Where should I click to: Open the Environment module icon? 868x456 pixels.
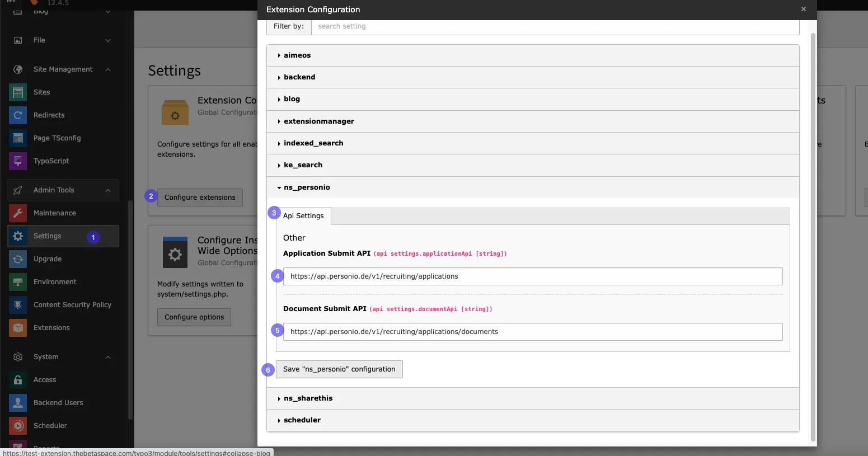18,282
